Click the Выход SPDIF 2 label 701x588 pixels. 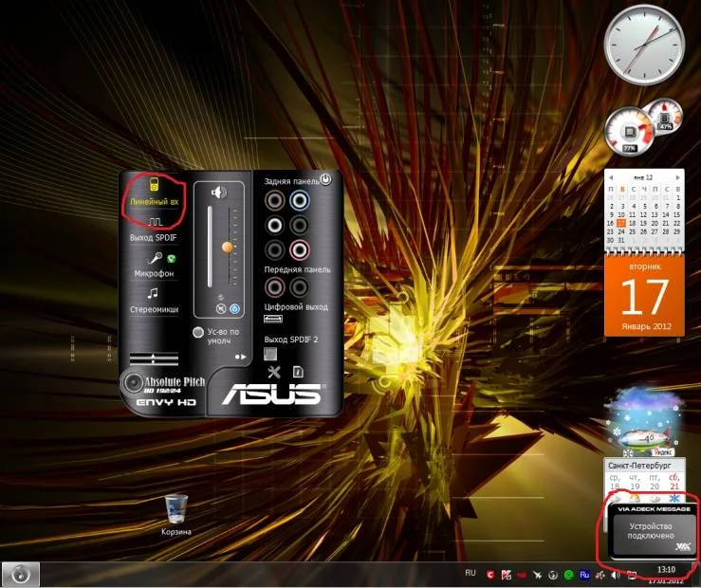291,340
